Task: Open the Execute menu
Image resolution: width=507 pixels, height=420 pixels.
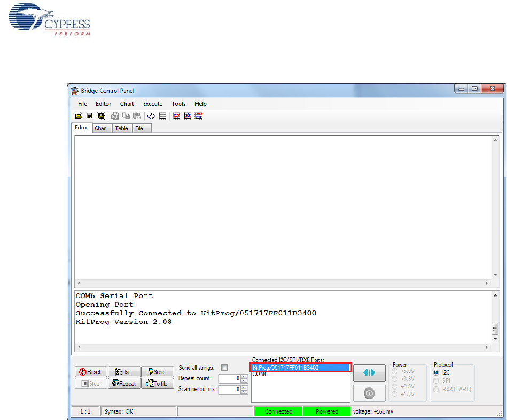Action: click(153, 104)
